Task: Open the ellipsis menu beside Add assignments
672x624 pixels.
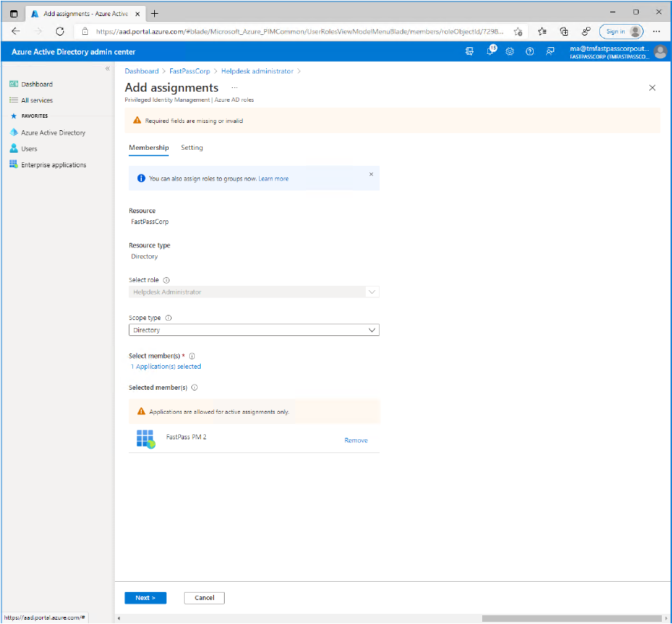Action: [234, 87]
